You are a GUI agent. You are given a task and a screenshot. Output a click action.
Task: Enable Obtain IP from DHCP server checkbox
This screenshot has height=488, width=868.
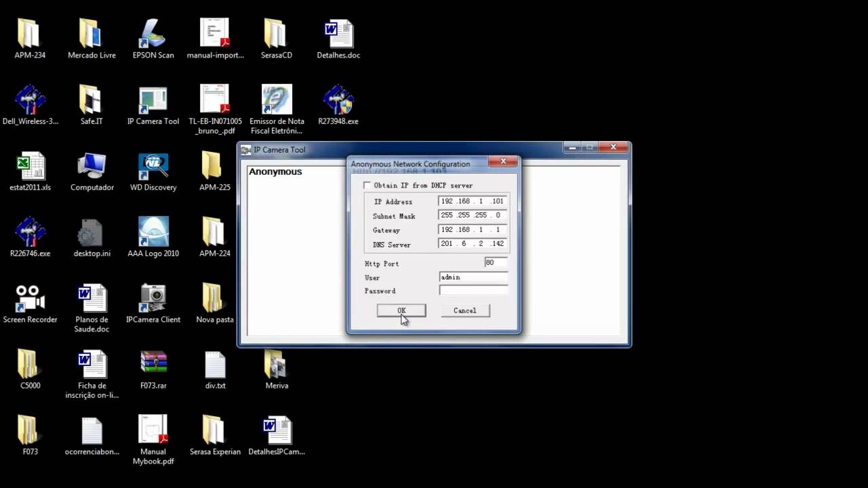[x=368, y=185]
